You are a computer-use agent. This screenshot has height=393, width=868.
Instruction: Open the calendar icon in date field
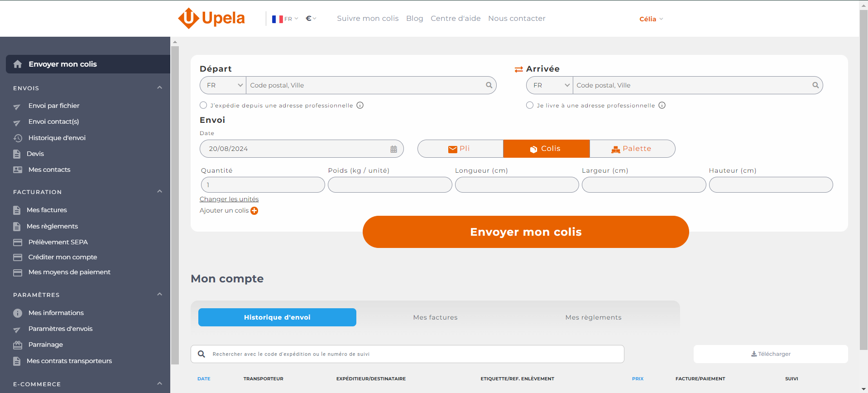pos(393,149)
